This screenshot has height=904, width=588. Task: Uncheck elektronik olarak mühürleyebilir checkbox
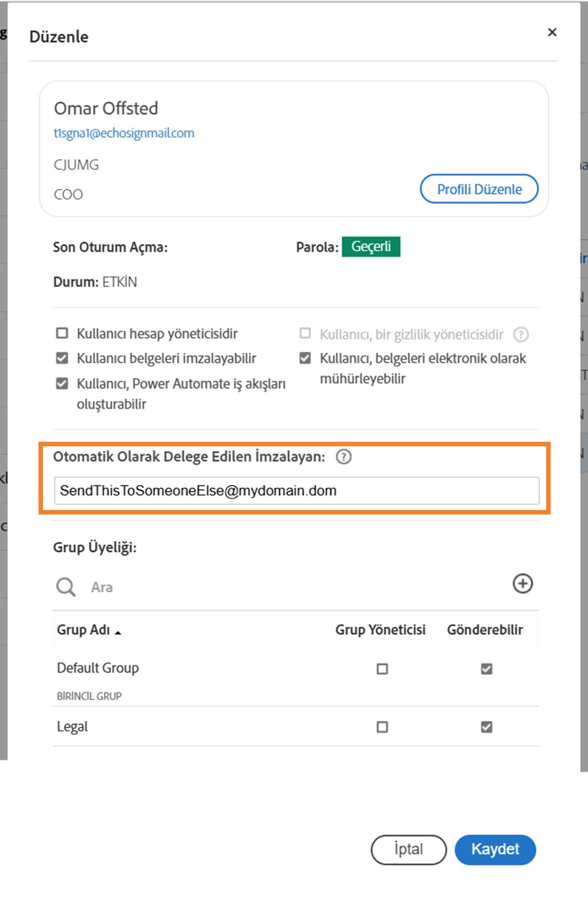pyautogui.click(x=305, y=358)
